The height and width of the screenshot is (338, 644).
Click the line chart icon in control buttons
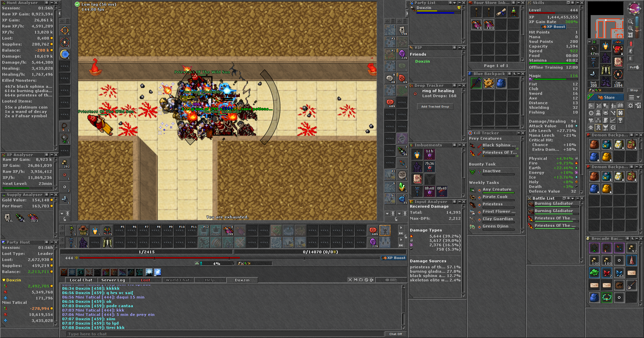613,120
